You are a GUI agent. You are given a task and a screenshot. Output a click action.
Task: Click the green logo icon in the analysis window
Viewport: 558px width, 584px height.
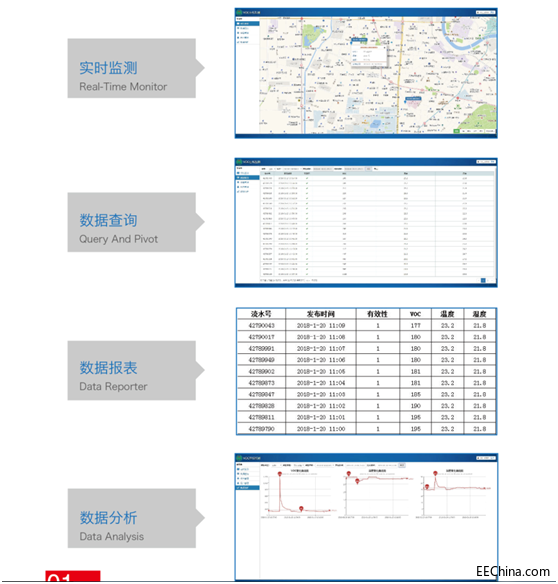tap(239, 458)
